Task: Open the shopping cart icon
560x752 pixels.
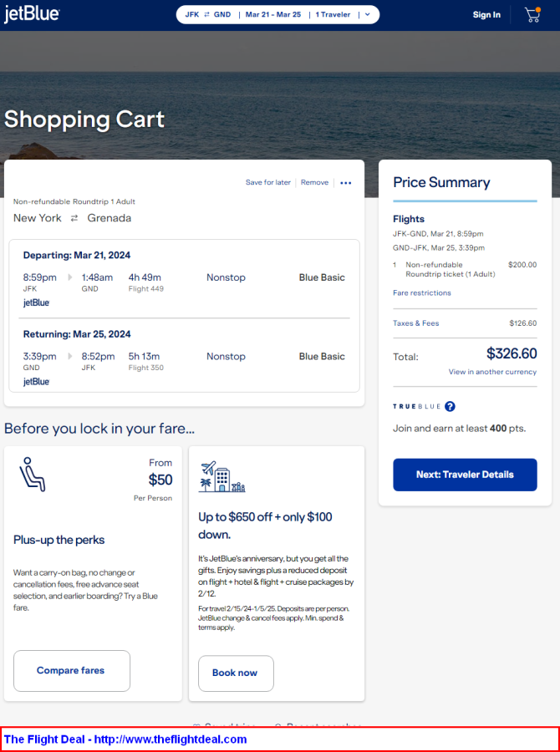Action: [532, 15]
